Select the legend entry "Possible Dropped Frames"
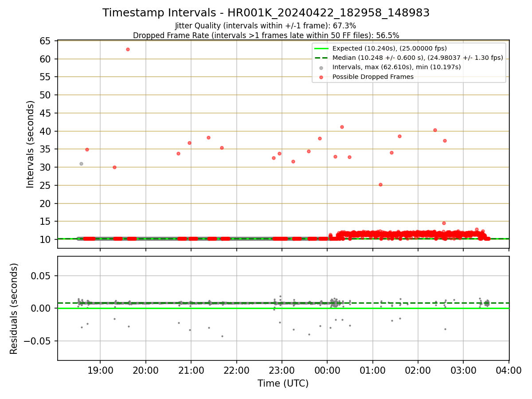The height and width of the screenshot is (399, 532). [373, 77]
